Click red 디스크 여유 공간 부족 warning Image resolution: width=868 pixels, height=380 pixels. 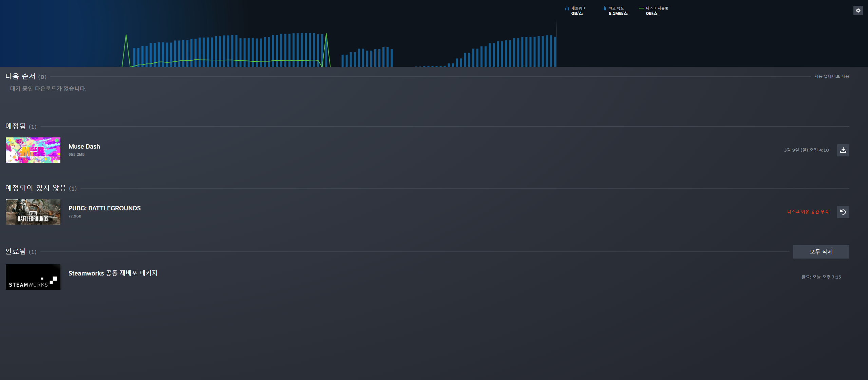[x=808, y=212]
